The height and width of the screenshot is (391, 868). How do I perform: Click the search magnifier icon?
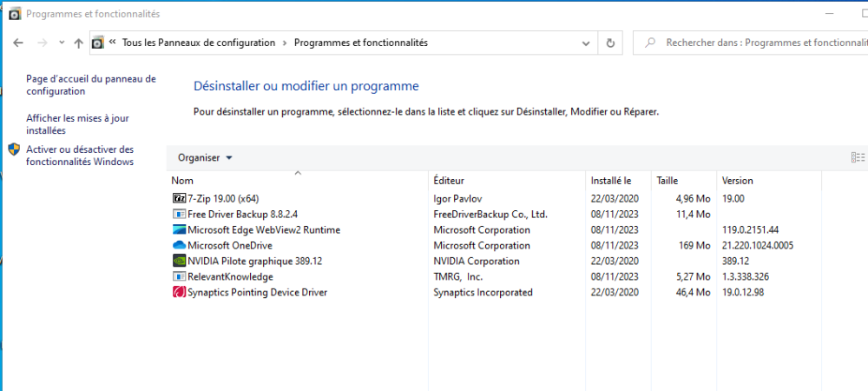[x=651, y=43]
